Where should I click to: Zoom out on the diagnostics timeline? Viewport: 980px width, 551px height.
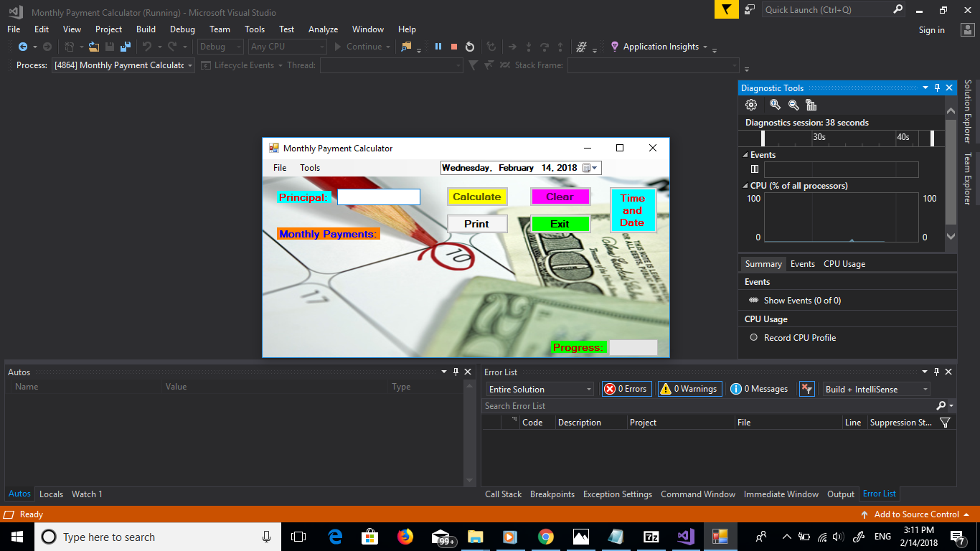tap(793, 104)
